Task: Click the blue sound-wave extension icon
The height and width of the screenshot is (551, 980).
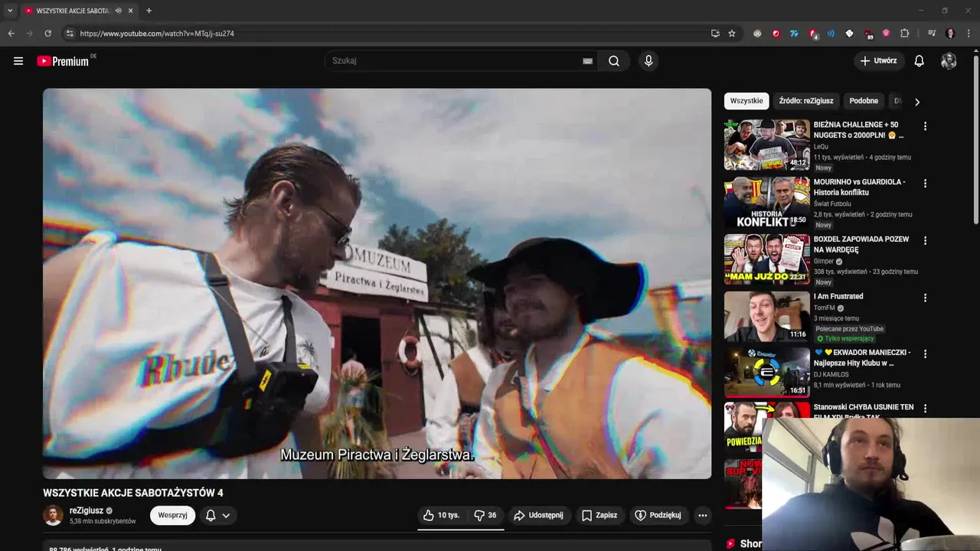Action: pos(831,34)
